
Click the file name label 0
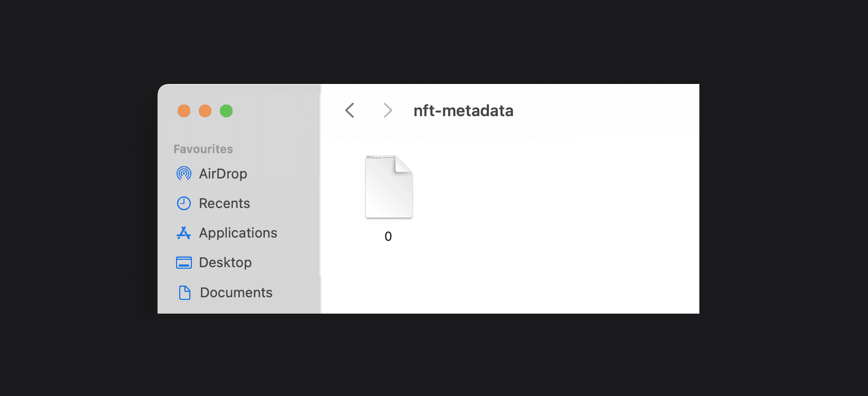tap(388, 237)
